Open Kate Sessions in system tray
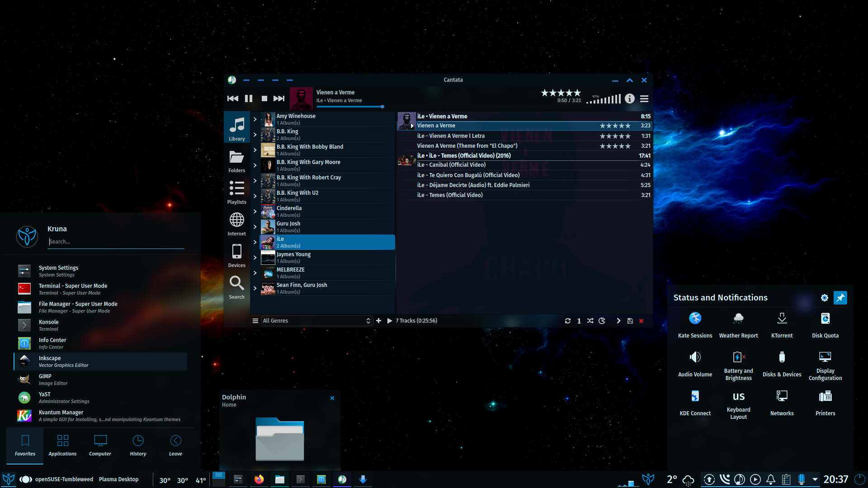Image resolution: width=868 pixels, height=488 pixels. click(x=695, y=324)
